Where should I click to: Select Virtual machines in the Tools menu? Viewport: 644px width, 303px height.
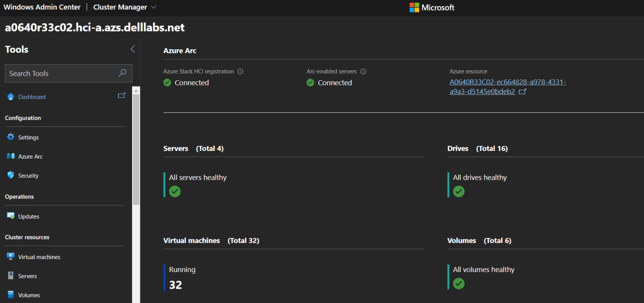pos(39,257)
